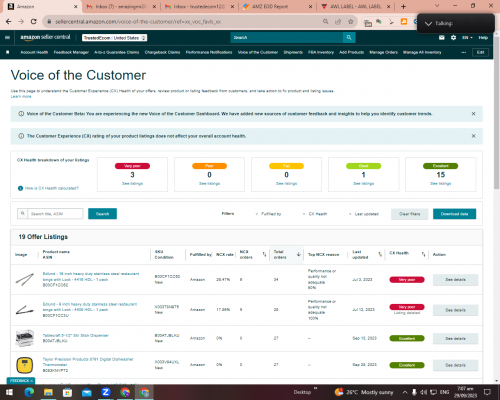Screen dimensions: 500x400
Task: Click the Edit favorites bar button
Action: pyautogui.click(x=480, y=52)
